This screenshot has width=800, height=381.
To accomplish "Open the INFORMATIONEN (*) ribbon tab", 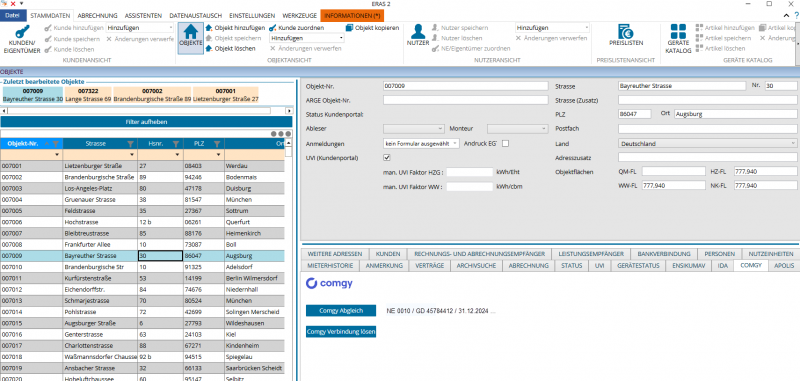I will coord(352,16).
